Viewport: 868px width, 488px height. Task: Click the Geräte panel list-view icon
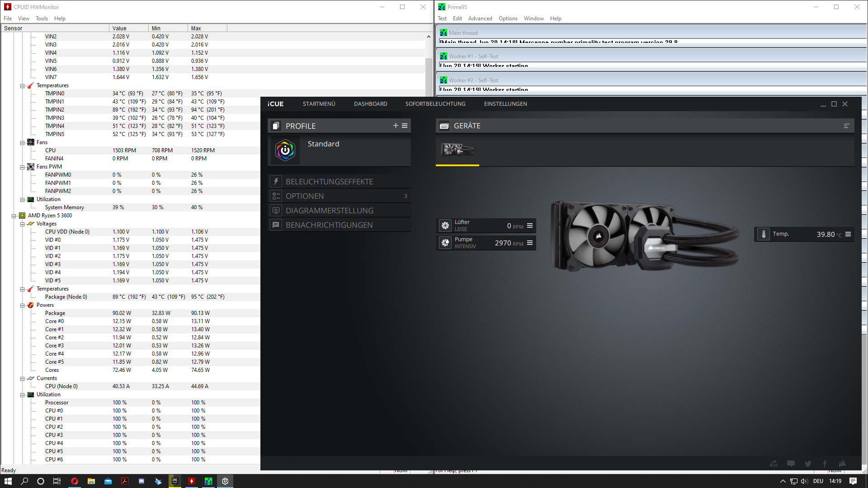[846, 126]
